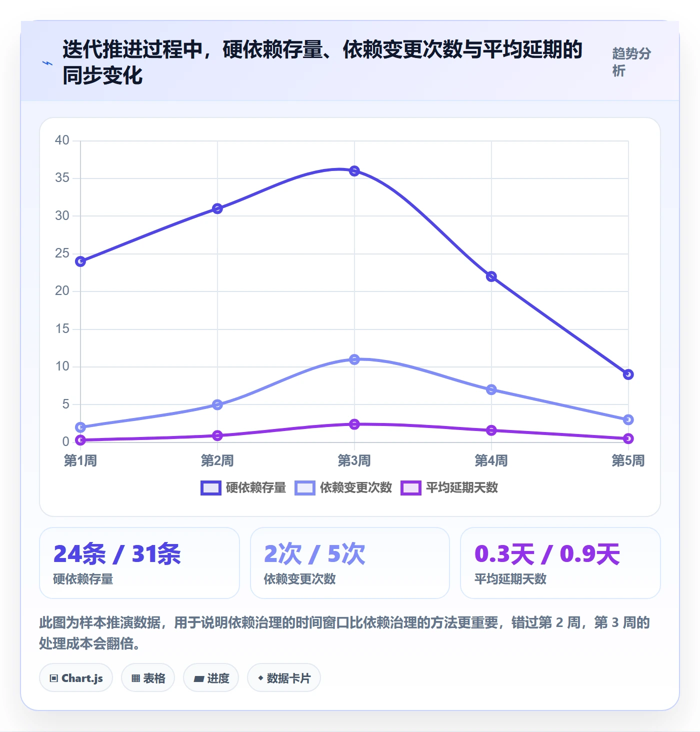Click 硬依赖存量 data point at 第4周 (22)
Image resolution: width=700 pixels, height=732 pixels.
point(491,276)
